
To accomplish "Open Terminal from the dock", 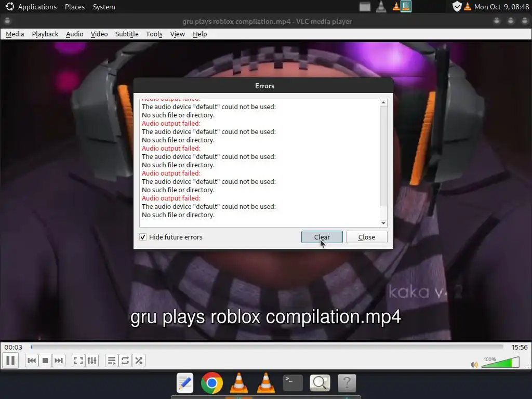I will coord(292,383).
